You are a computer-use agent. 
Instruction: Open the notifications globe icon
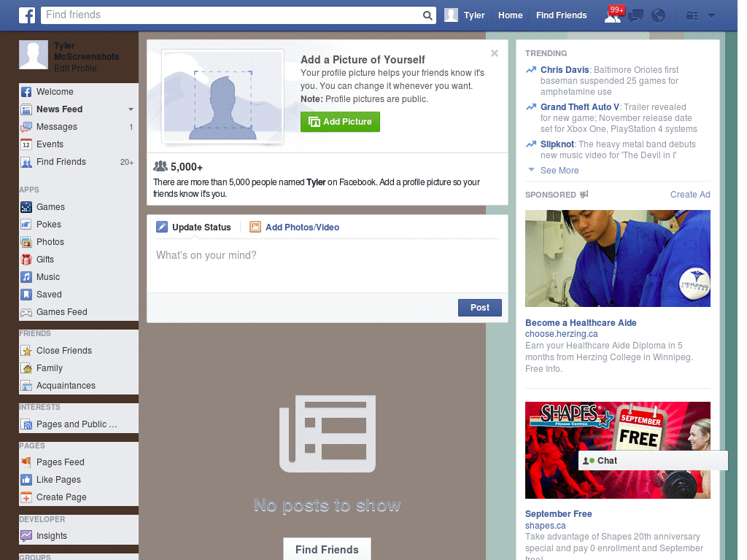[659, 16]
